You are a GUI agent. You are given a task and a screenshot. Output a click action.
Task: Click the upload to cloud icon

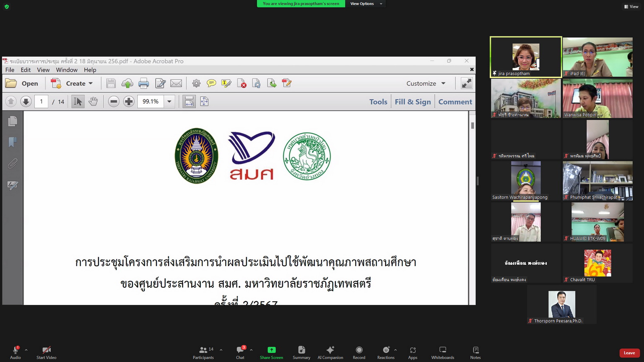(127, 83)
